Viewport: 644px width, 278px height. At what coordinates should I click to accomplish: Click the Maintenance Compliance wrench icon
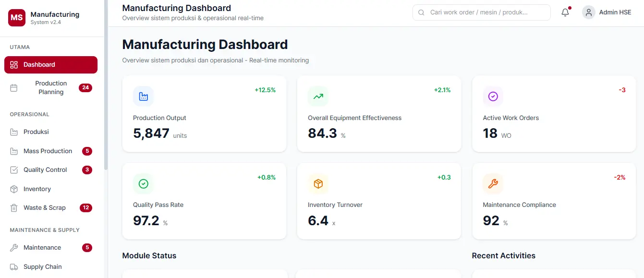[493, 183]
